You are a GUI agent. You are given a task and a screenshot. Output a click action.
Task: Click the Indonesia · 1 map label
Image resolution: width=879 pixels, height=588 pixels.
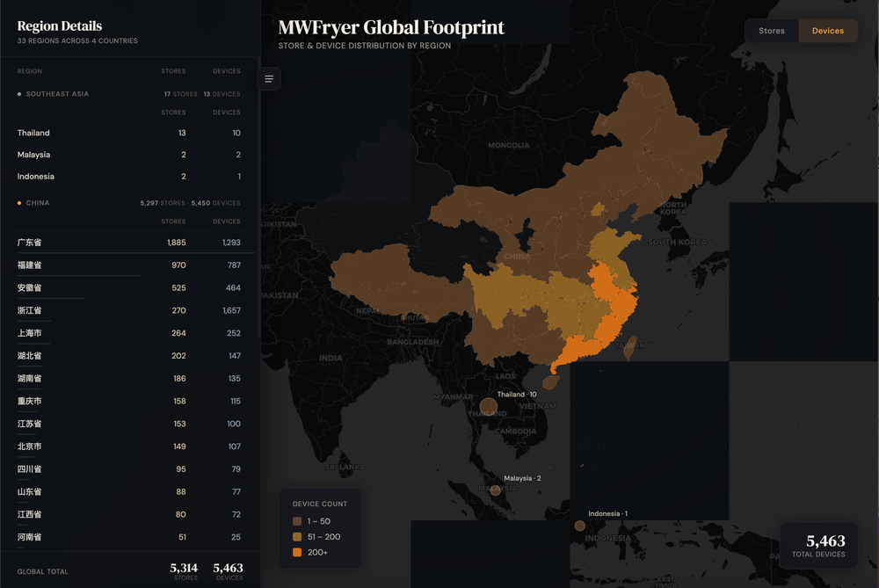tap(607, 513)
